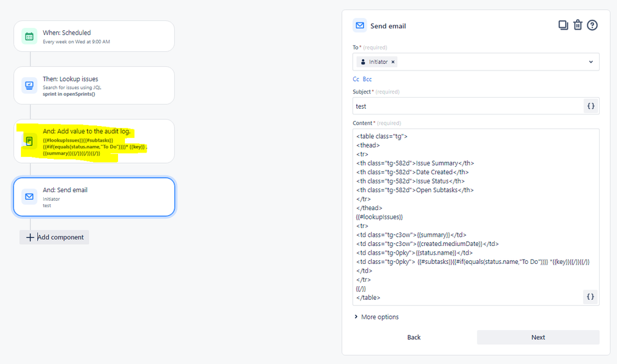617x364 pixels.
Task: Click the Back button
Action: point(414,337)
